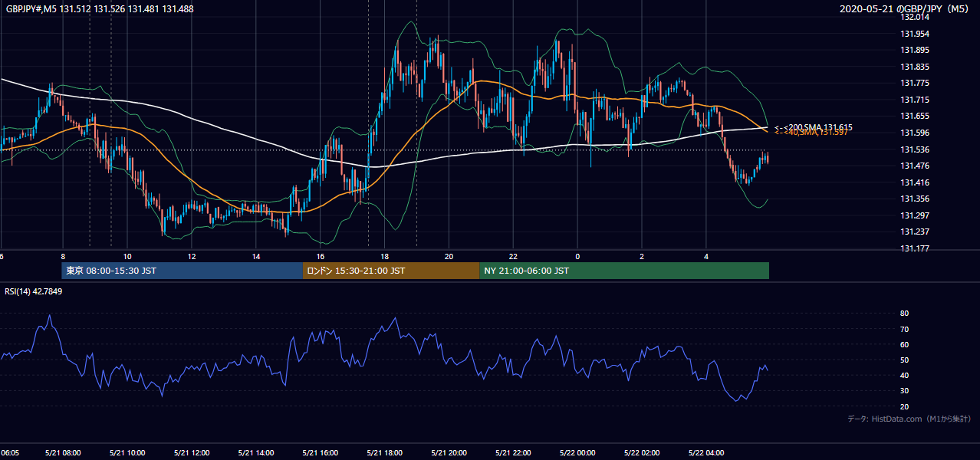Click hour tick 16 under price chart
This screenshot has width=980, height=460.
tap(321, 257)
